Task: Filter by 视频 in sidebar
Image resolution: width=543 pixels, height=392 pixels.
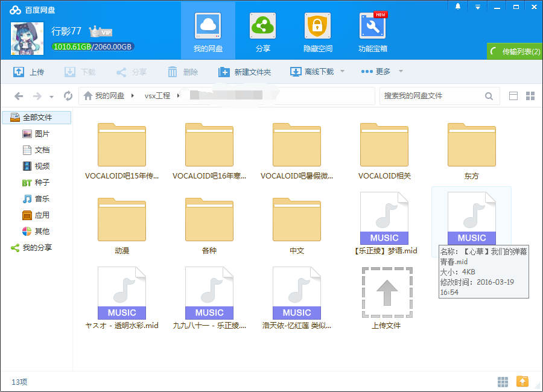Action: pyautogui.click(x=36, y=166)
